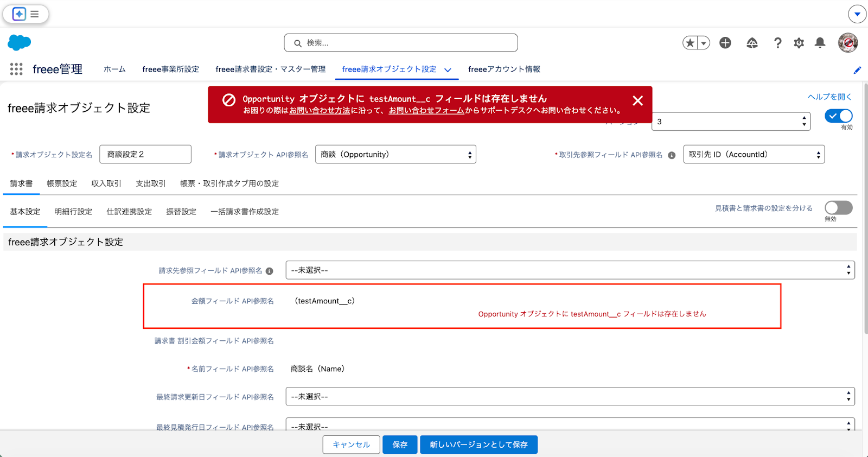Toggle the 有効 switch off
The height and width of the screenshot is (457, 868).
pos(839,116)
